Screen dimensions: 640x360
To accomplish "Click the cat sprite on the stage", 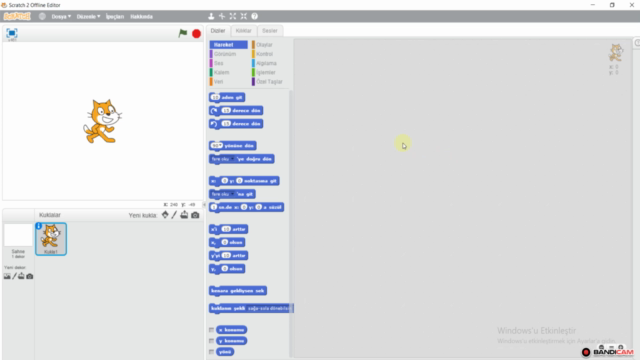I will 102,121.
